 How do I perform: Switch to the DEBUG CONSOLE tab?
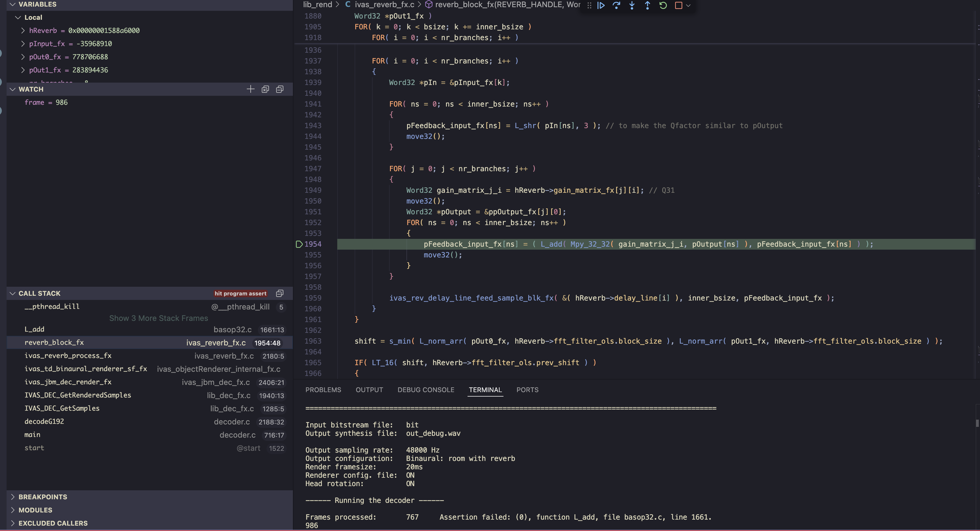(x=426, y=390)
